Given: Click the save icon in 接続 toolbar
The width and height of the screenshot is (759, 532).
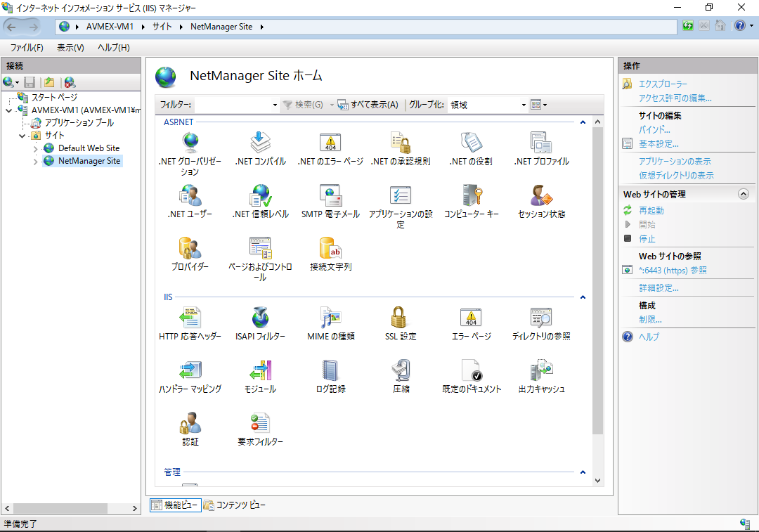Looking at the screenshot, I should (x=30, y=82).
